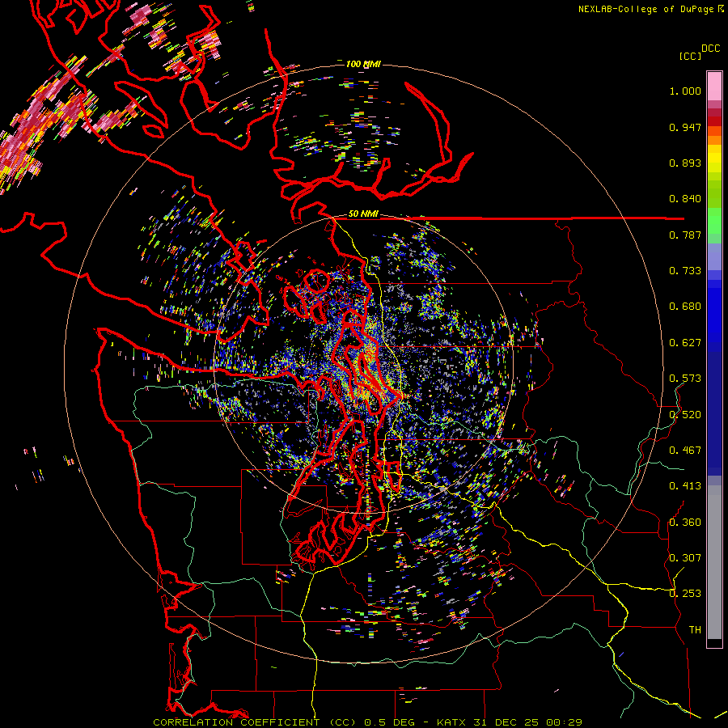
Task: Click the 0.520 legend value
Action: pos(685,414)
